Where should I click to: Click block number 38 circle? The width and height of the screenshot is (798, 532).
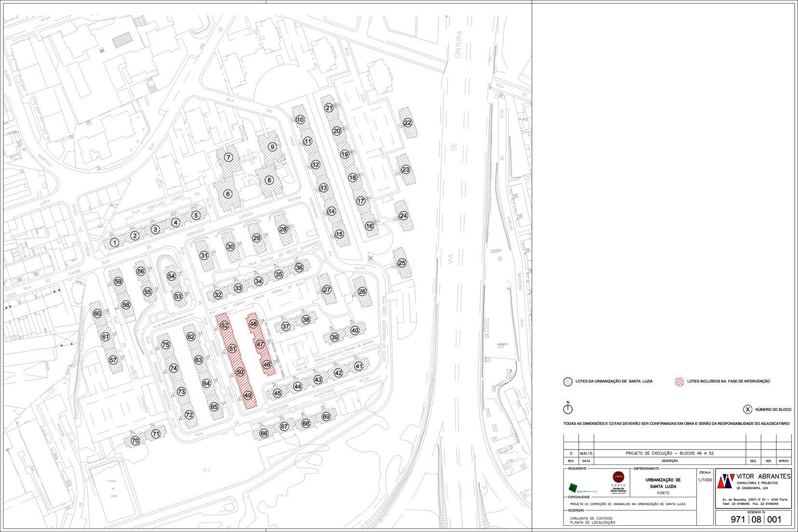point(306,319)
